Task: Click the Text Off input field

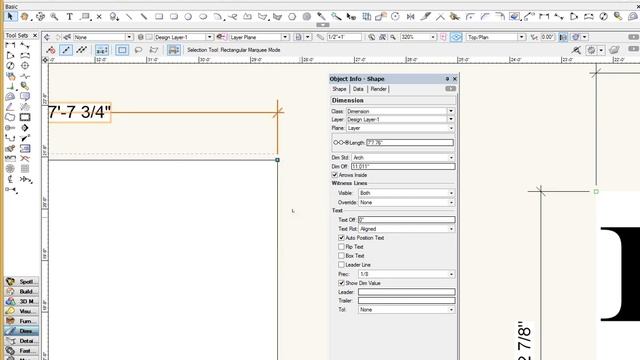Action: coord(407,220)
